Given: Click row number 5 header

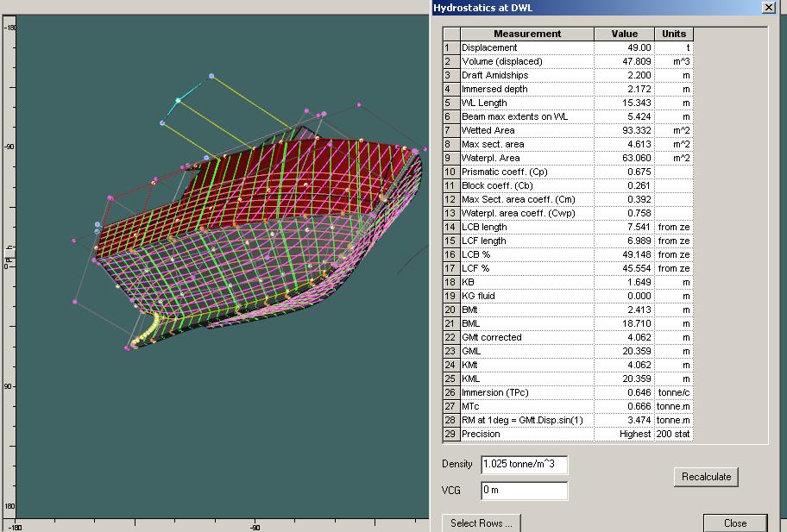Looking at the screenshot, I should 450,103.
